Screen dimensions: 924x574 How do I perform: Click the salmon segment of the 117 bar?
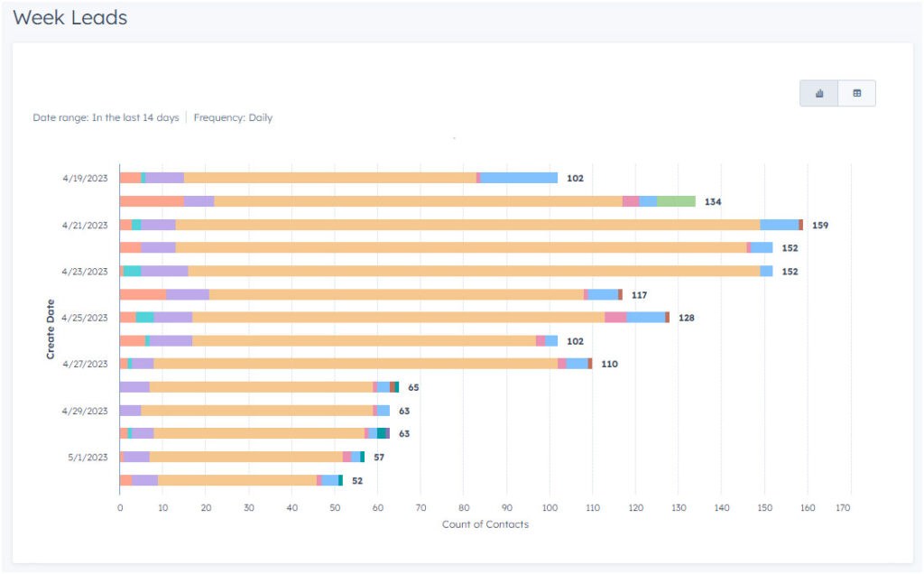(143, 294)
